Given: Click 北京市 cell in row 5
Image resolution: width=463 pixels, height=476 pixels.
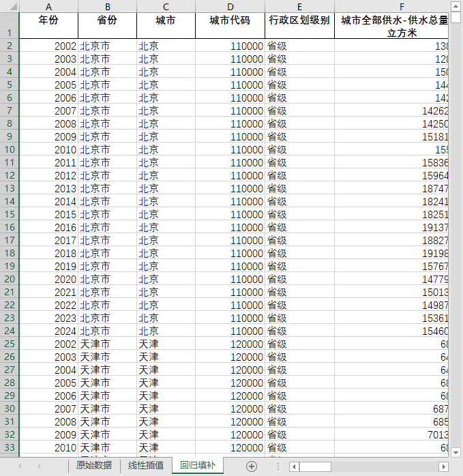Looking at the screenshot, I should 107,85.
